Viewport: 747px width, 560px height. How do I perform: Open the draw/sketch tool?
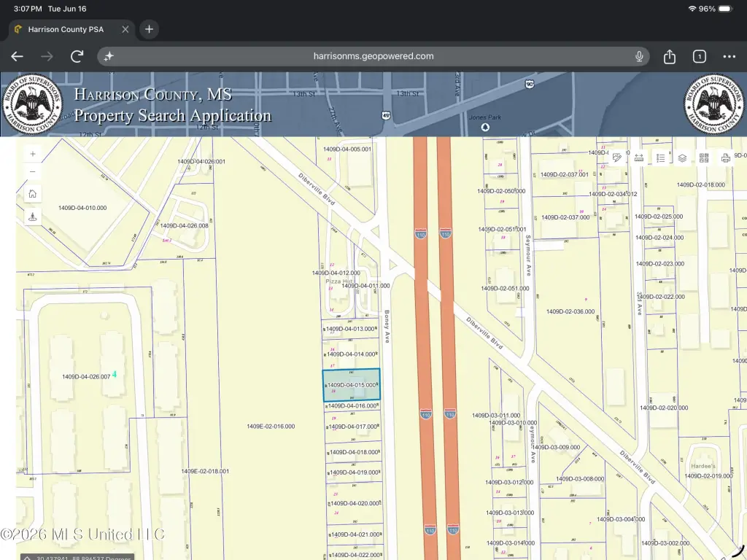[617, 158]
